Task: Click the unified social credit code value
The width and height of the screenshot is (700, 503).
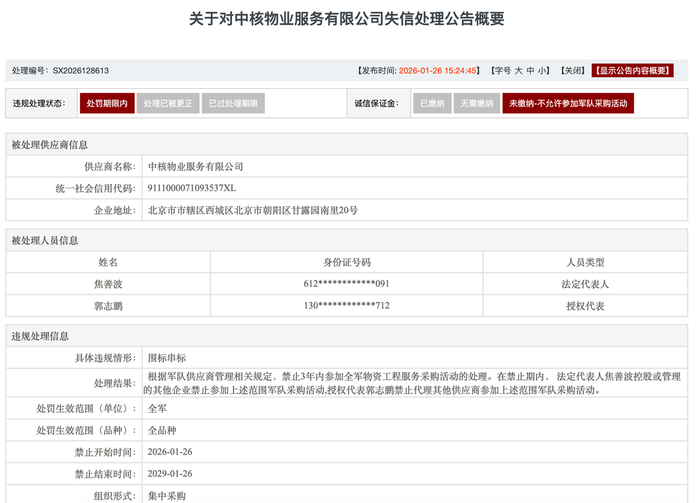Action: pos(192,188)
